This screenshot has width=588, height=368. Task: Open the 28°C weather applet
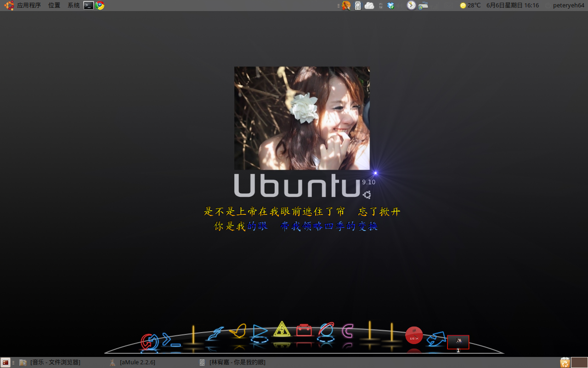pyautogui.click(x=470, y=6)
